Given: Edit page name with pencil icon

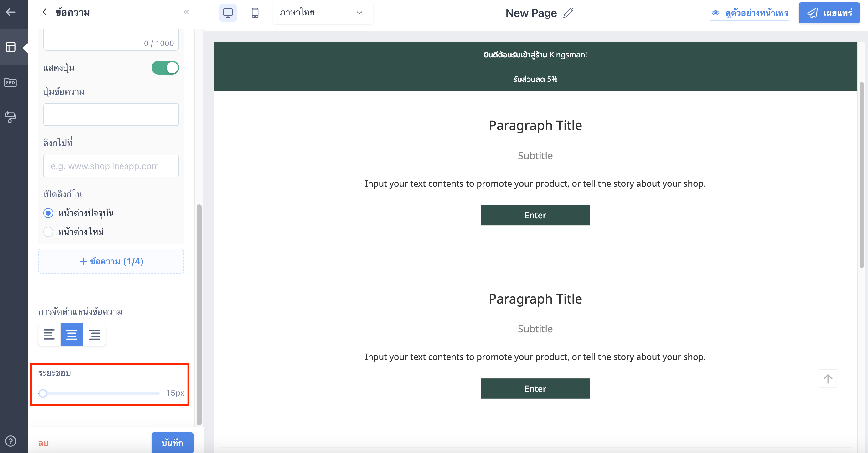Looking at the screenshot, I should coord(568,13).
